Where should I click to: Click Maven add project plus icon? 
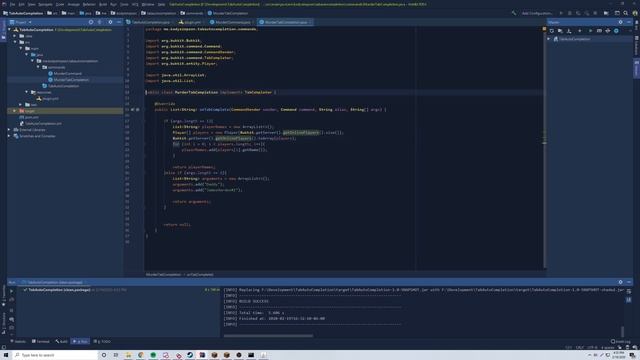point(580,31)
